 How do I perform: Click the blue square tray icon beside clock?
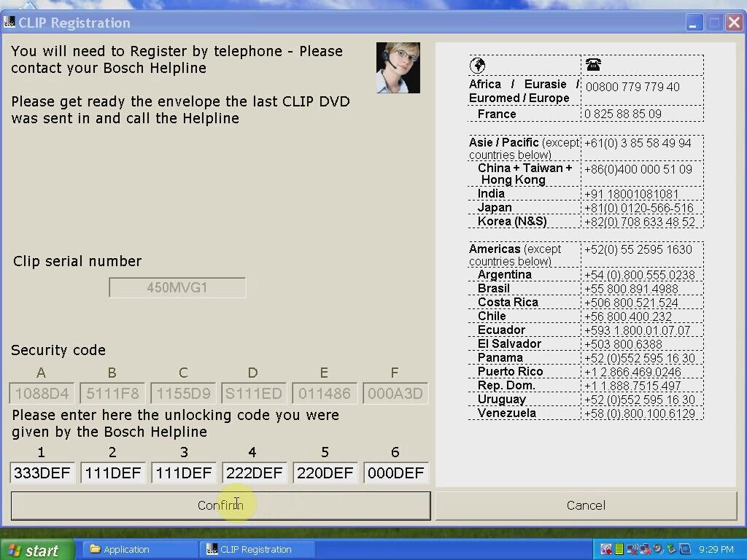coord(684,549)
